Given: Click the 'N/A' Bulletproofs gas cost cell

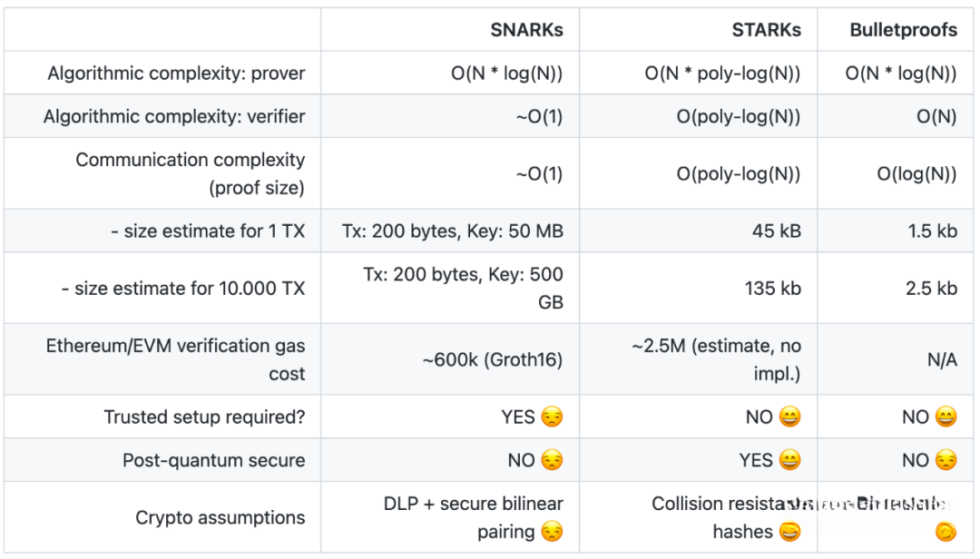Looking at the screenshot, I should coord(942,360).
